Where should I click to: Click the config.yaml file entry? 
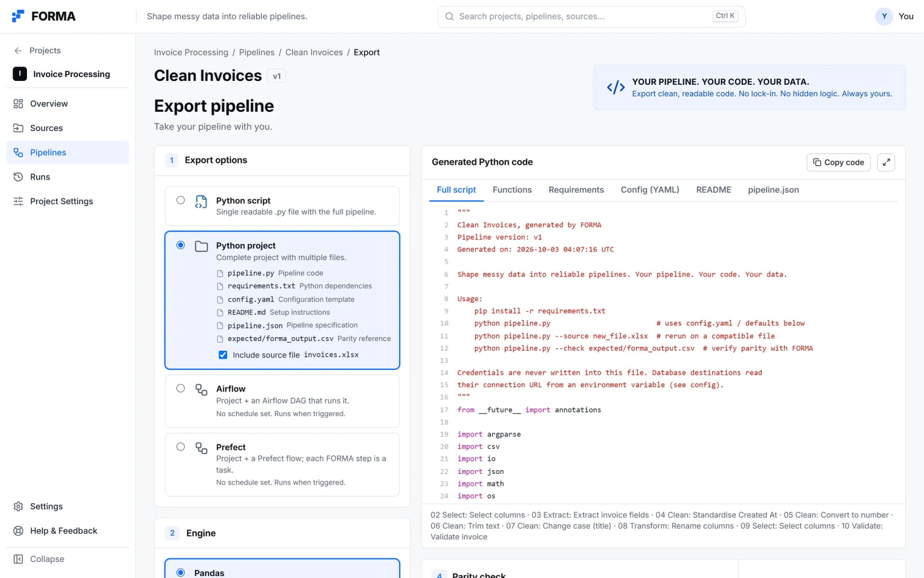click(285, 299)
